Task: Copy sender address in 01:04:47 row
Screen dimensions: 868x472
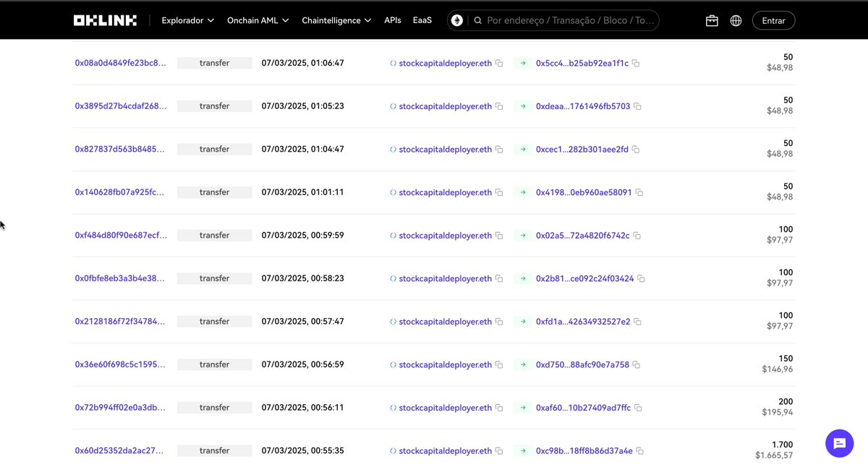Action: coord(499,150)
